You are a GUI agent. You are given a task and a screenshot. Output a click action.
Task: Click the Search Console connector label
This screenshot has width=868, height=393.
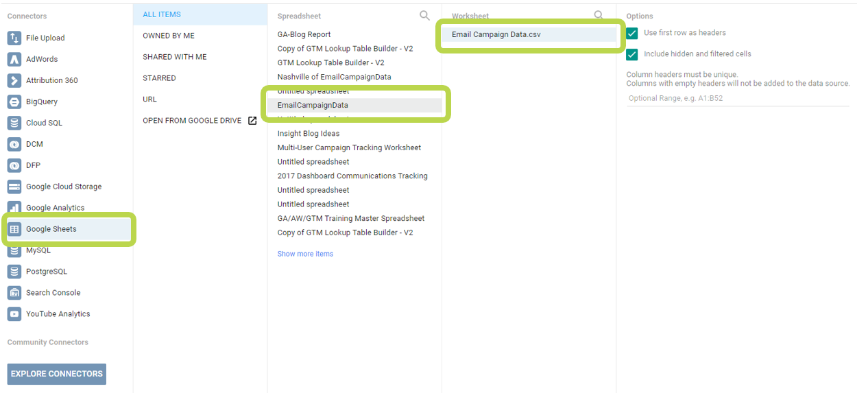point(53,293)
